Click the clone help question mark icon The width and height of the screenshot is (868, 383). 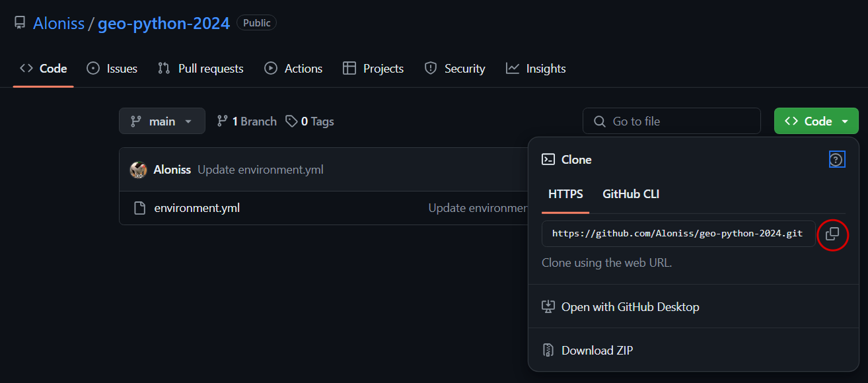[836, 159]
